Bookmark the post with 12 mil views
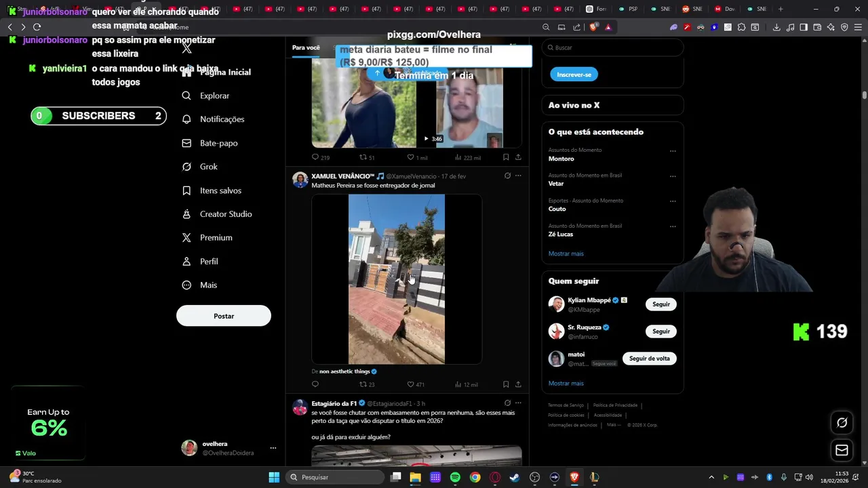868x488 pixels. (506, 384)
